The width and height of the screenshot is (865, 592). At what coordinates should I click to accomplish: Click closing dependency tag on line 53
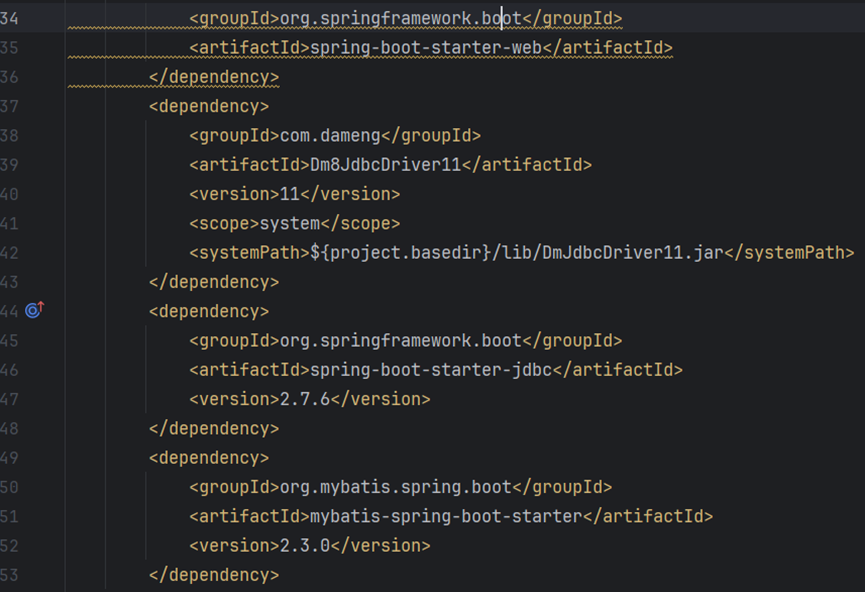click(x=214, y=575)
